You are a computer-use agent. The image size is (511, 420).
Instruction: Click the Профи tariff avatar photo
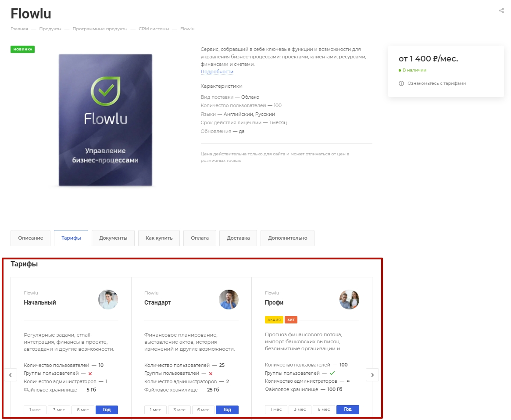click(349, 299)
